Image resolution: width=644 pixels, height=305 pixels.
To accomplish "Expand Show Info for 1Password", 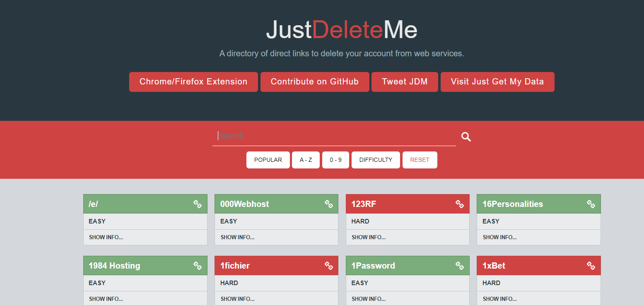I will 369,299.
